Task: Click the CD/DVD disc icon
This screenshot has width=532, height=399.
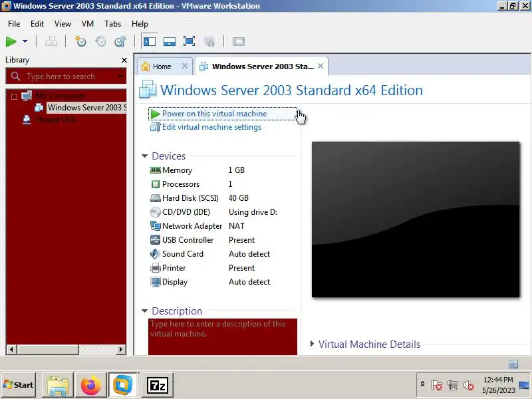Action: [156, 212]
